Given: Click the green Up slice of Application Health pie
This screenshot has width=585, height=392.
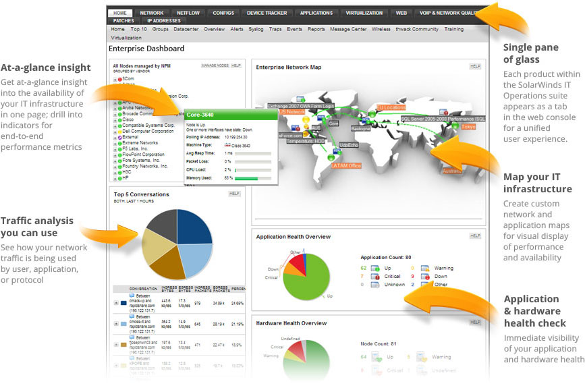Looking at the screenshot, I should pos(310,281).
